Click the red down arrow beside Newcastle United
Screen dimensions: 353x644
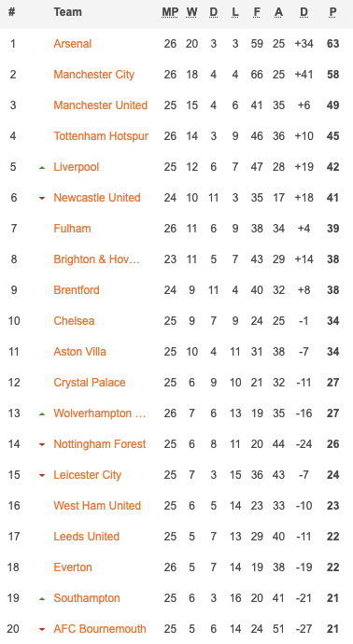[x=41, y=199]
